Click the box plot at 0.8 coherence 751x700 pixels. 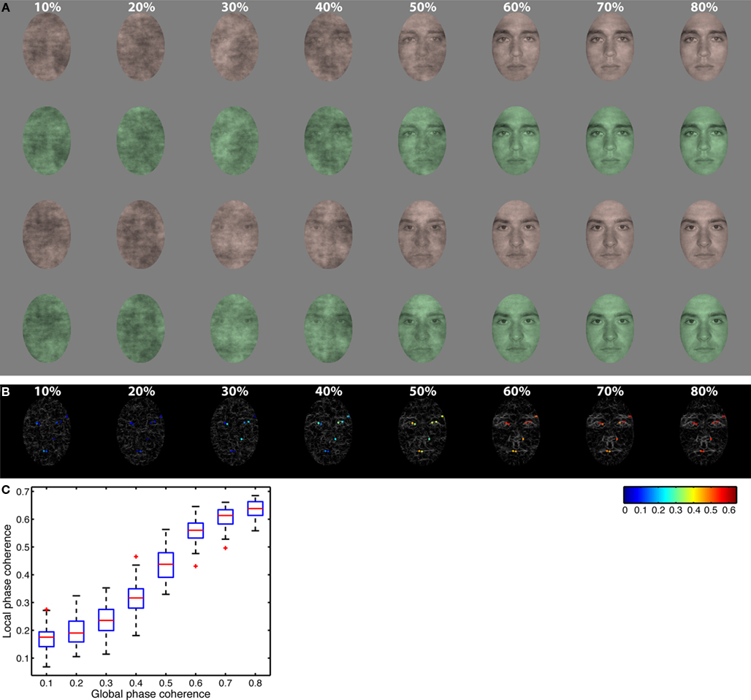point(255,513)
